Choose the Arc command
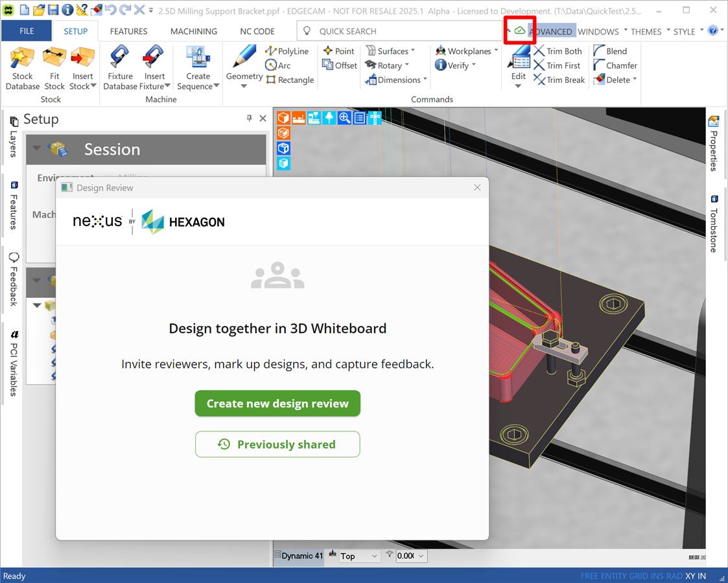Image resolution: width=728 pixels, height=583 pixels. pos(277,65)
